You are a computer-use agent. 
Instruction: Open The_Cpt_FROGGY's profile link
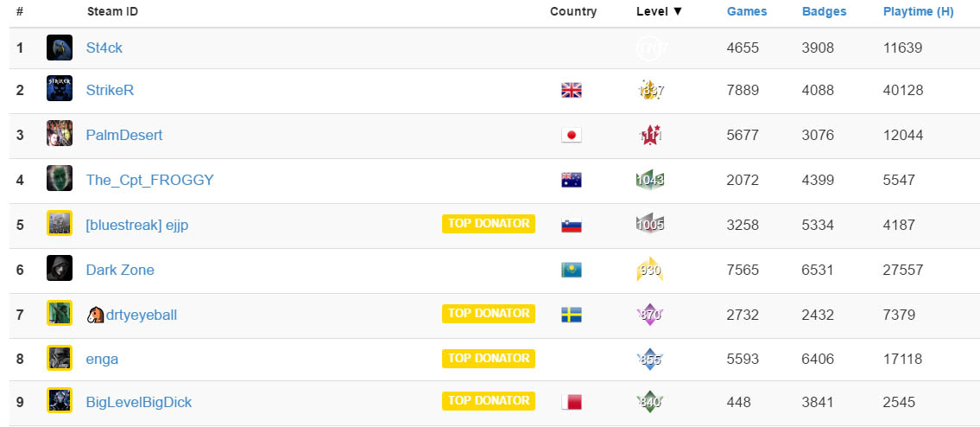149,180
